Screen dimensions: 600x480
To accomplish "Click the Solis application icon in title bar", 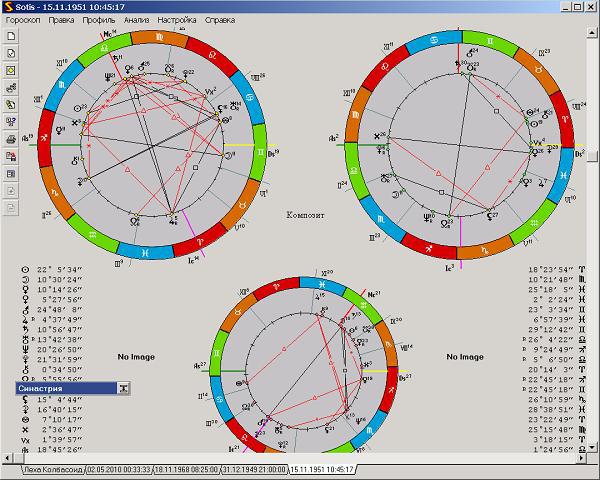I will [8, 7].
